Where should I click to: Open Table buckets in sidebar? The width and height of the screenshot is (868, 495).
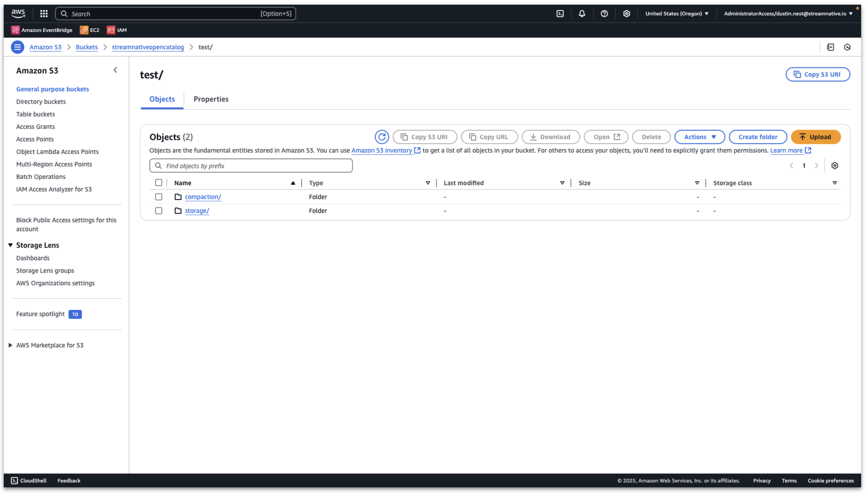click(35, 114)
